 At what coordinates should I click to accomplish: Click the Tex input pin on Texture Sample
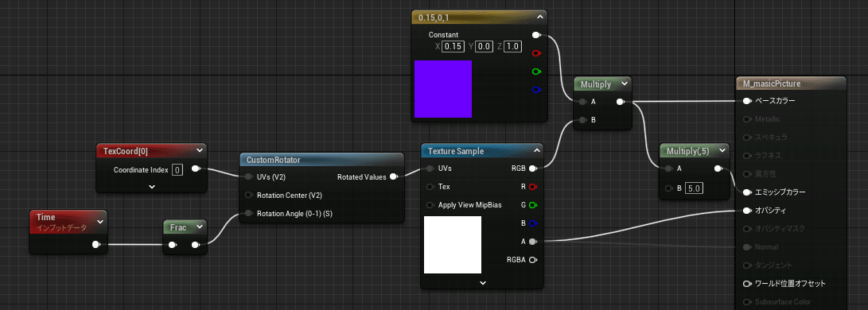point(430,187)
